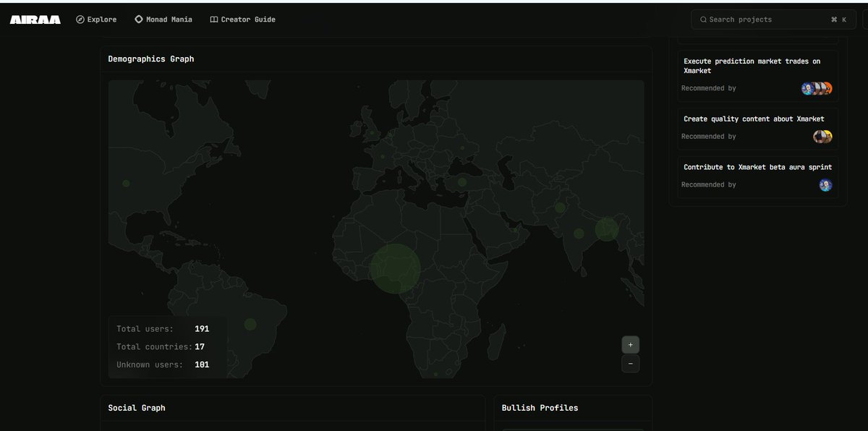The height and width of the screenshot is (431, 868).
Task: Zoom out on the demographics map
Action: click(x=630, y=364)
